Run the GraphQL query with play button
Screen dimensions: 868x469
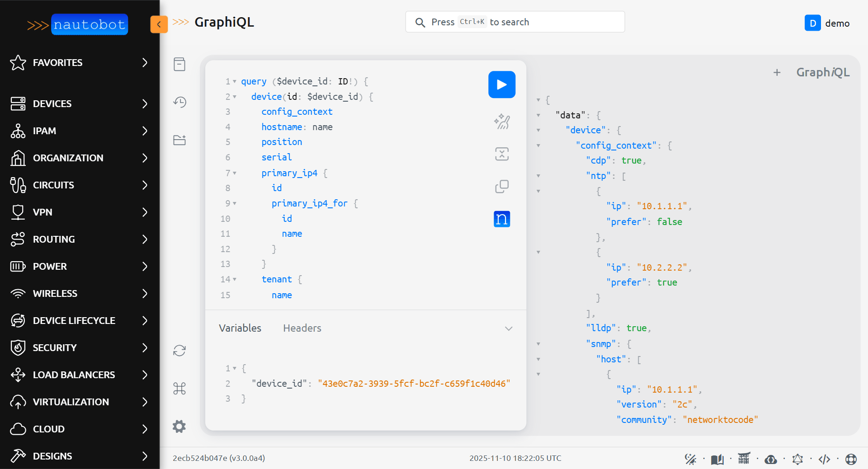point(501,84)
